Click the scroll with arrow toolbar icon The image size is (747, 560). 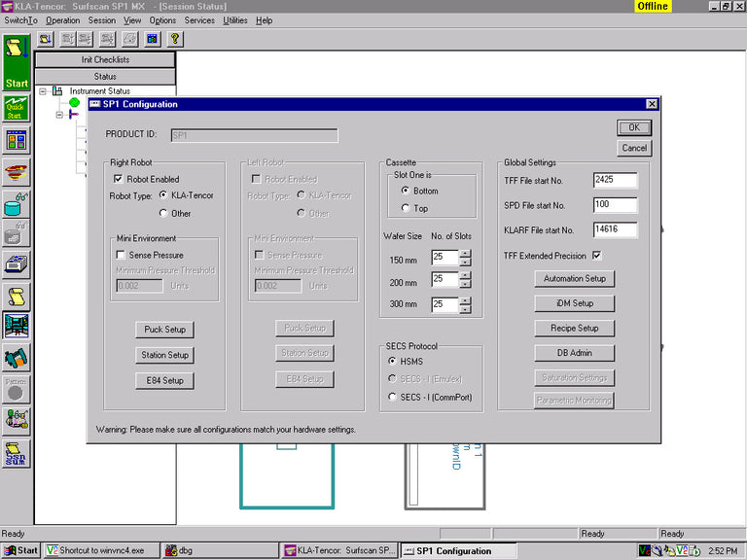[x=46, y=39]
